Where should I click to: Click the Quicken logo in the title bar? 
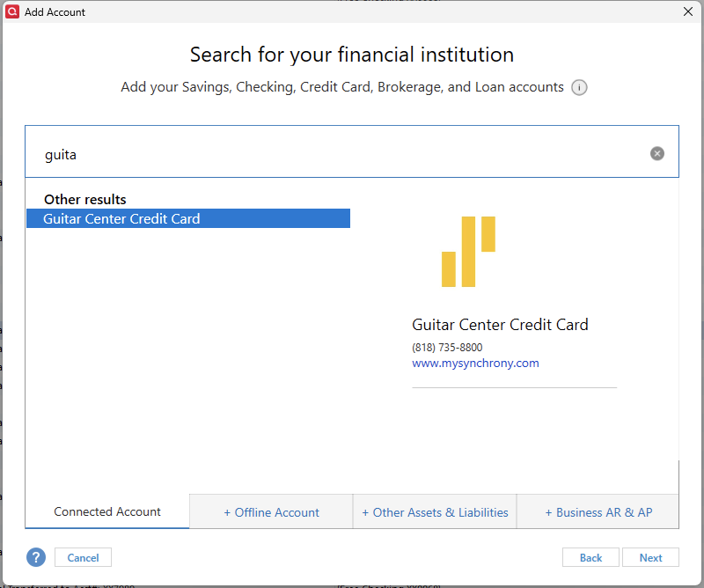(x=12, y=11)
